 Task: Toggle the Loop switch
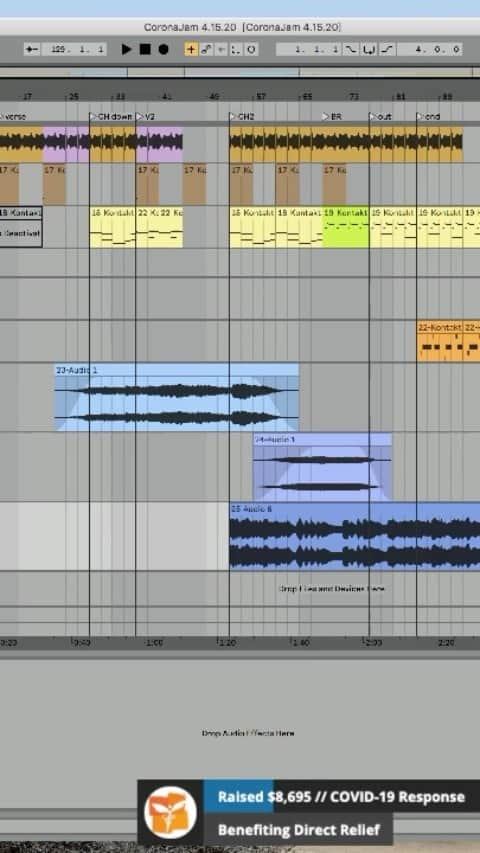pos(370,50)
